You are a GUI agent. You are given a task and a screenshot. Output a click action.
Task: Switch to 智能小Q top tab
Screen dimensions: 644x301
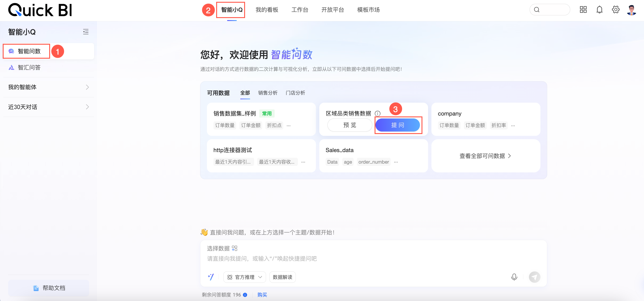pyautogui.click(x=232, y=10)
